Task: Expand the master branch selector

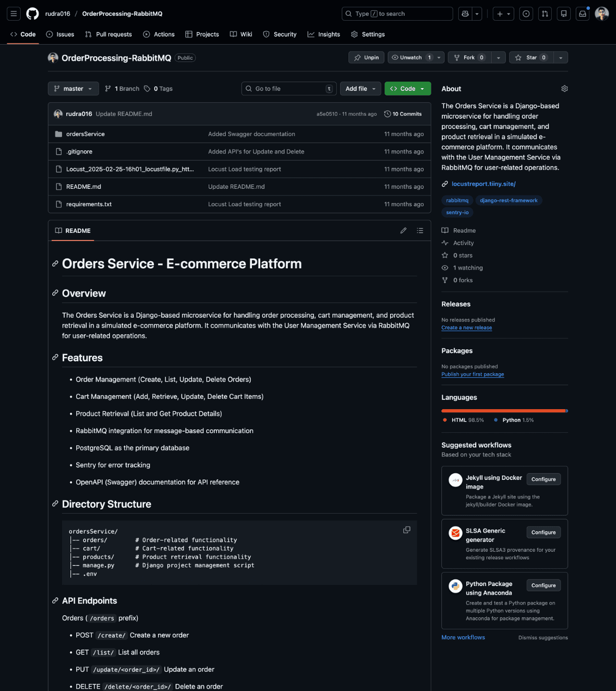Action: [x=73, y=89]
